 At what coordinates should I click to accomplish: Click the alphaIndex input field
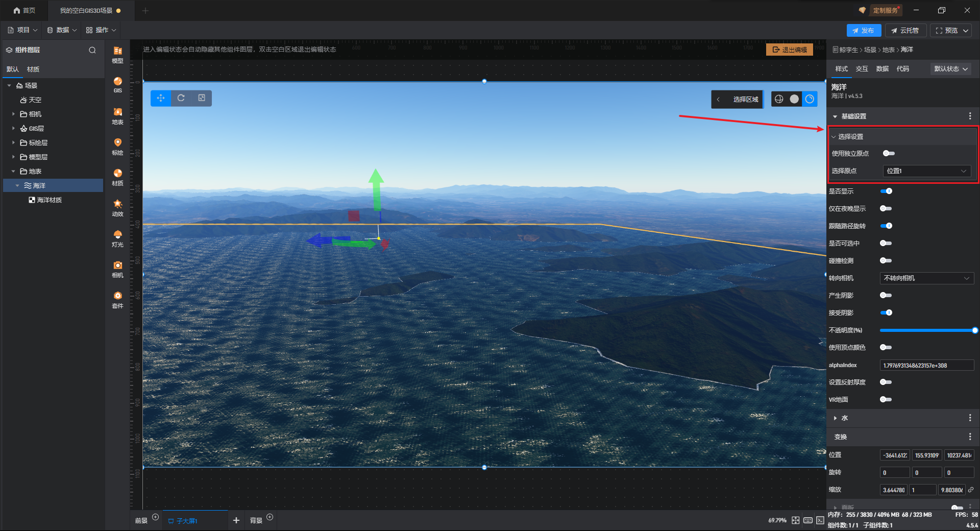pos(927,365)
